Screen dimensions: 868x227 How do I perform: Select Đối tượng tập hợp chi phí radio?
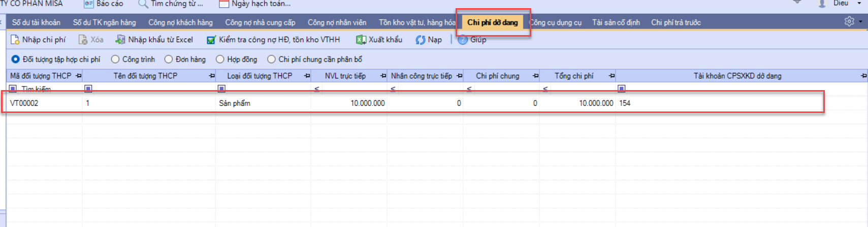click(16, 60)
